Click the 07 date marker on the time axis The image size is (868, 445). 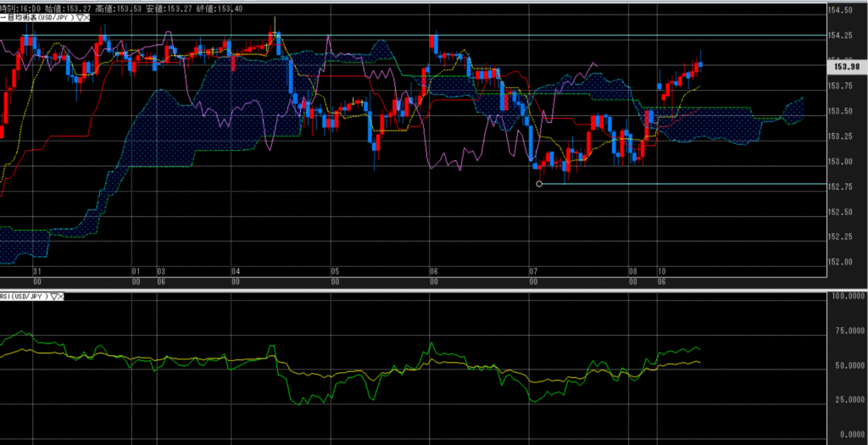tap(534, 271)
